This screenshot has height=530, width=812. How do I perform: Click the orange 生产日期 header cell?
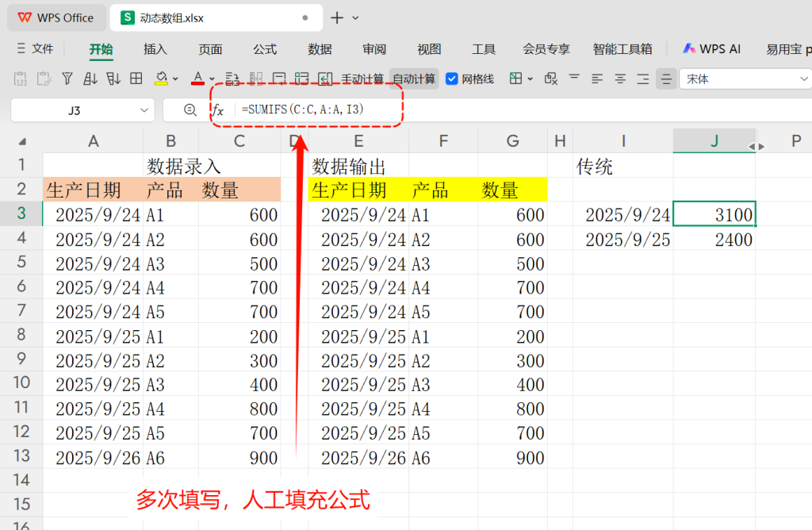tap(94, 190)
